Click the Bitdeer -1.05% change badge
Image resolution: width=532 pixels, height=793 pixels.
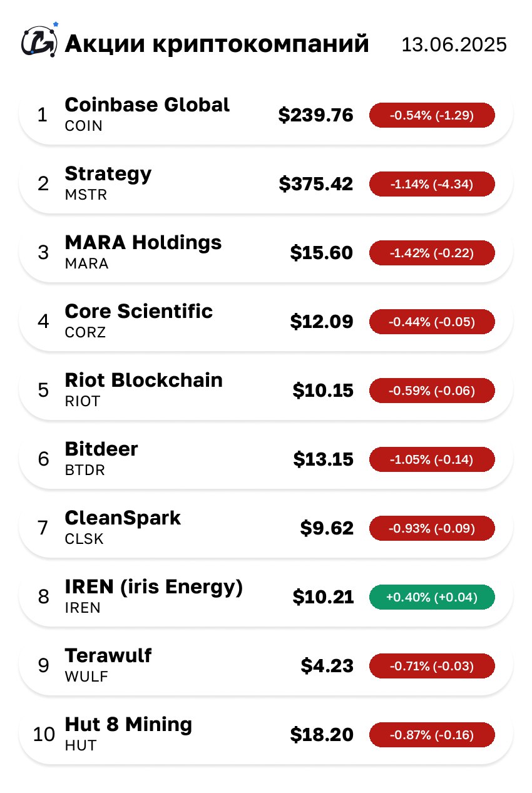[x=432, y=459]
